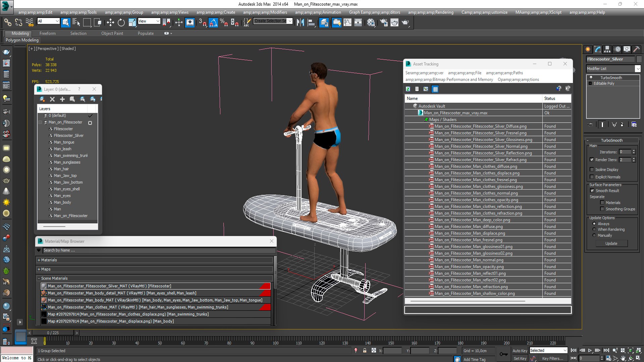Select Manually update option

594,236
